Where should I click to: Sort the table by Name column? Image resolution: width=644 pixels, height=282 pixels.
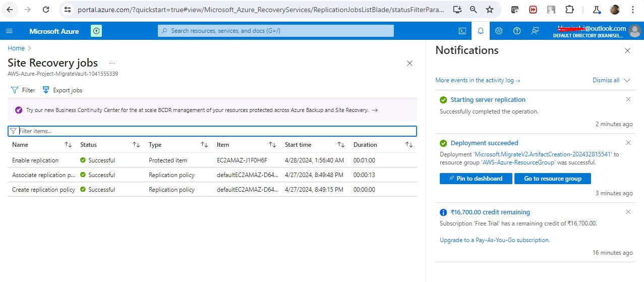[68, 145]
